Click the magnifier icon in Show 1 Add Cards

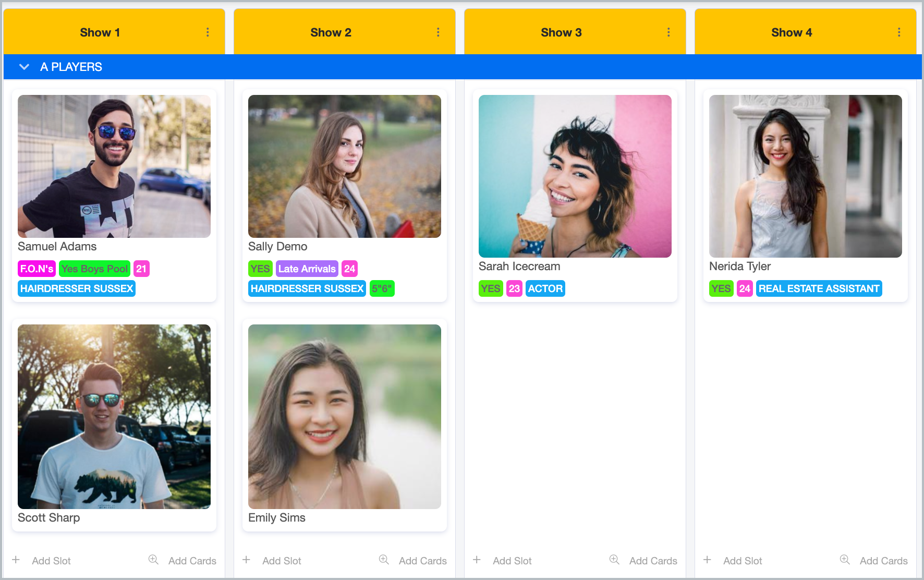click(153, 560)
